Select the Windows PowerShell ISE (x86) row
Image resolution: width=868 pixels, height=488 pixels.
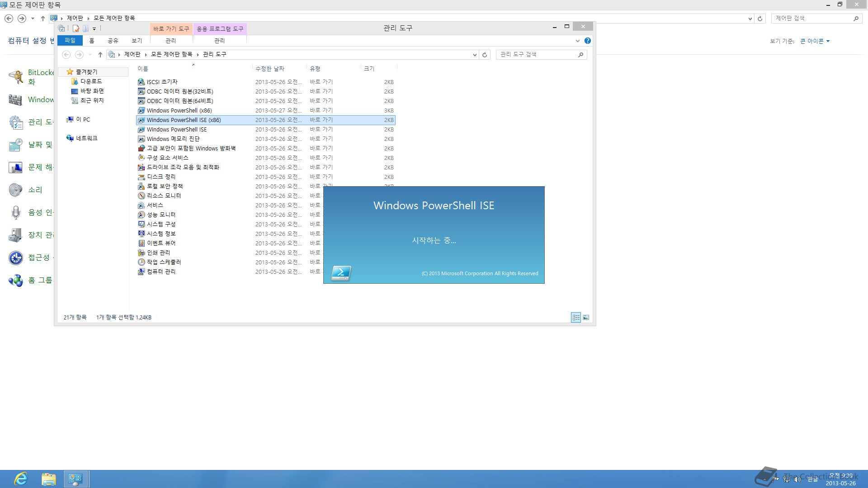[265, 120]
